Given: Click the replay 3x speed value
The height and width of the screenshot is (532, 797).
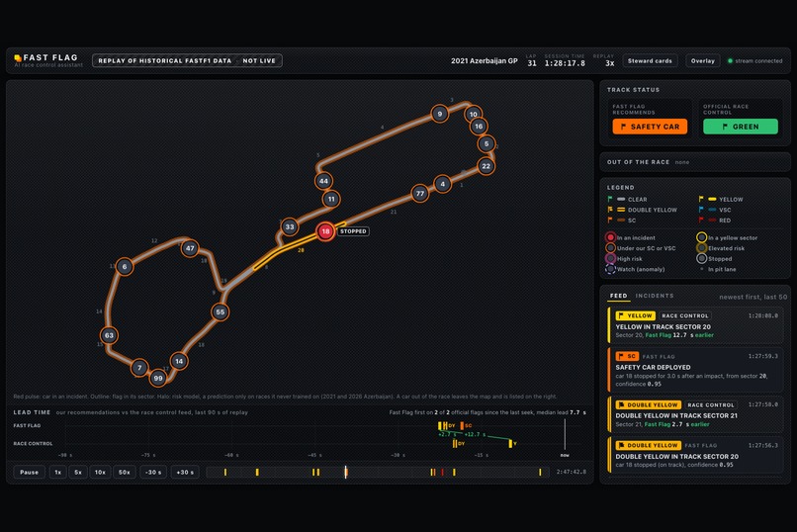Looking at the screenshot, I should point(609,63).
